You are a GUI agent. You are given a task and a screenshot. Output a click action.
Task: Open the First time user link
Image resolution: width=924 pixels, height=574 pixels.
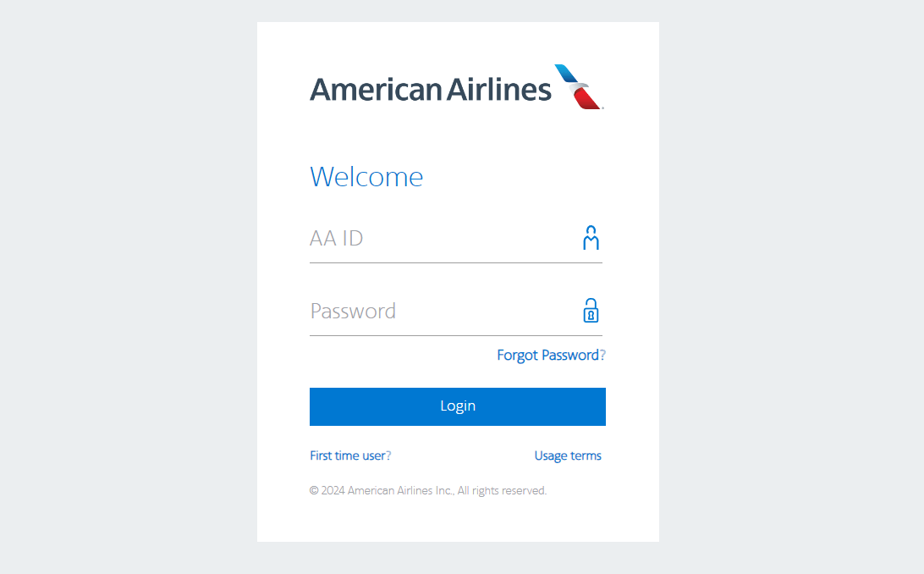tap(347, 455)
